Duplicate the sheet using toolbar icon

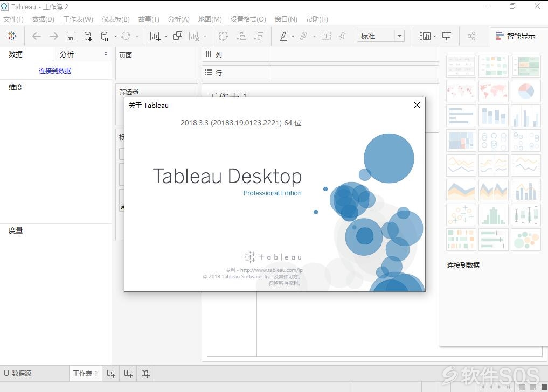click(x=177, y=36)
